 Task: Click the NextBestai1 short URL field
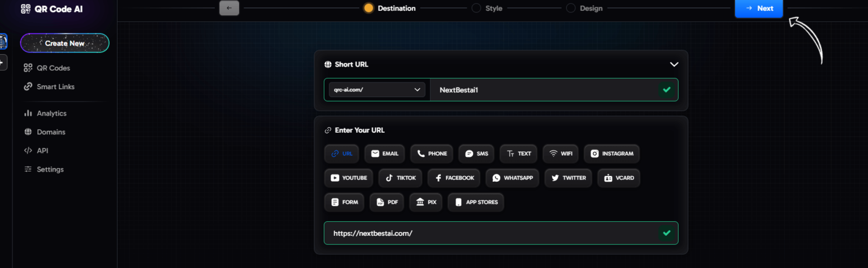click(544, 90)
